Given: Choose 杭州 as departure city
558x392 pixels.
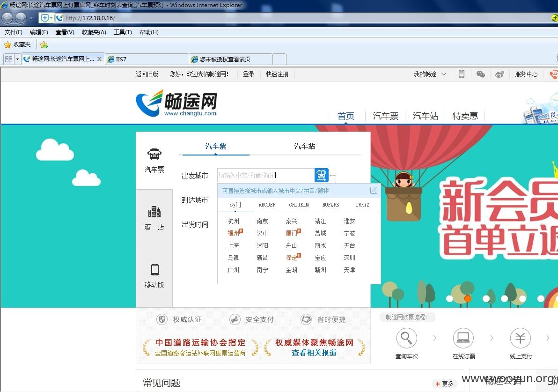Looking at the screenshot, I should 234,221.
